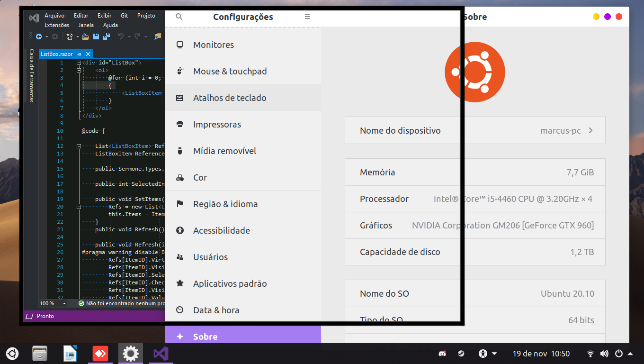Viewport: 644px width, 364px height.
Task: Click the Steam tray icon
Action: (460, 353)
